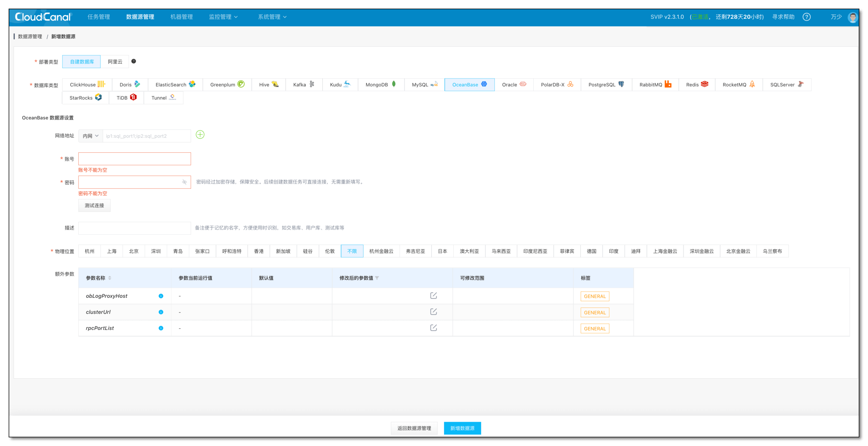
Task: Edit the rpcPortList parameter value
Action: pyautogui.click(x=433, y=328)
